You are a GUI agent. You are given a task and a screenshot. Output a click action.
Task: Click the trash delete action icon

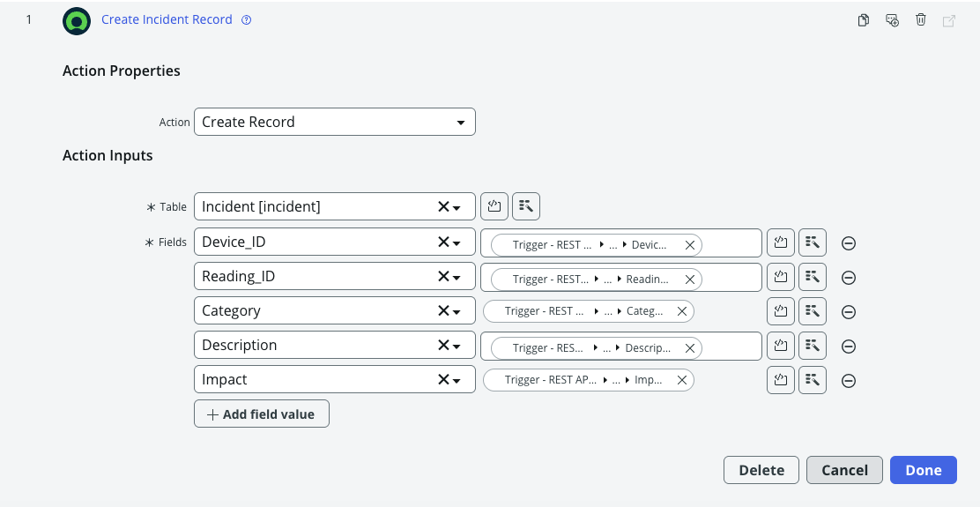pos(921,20)
